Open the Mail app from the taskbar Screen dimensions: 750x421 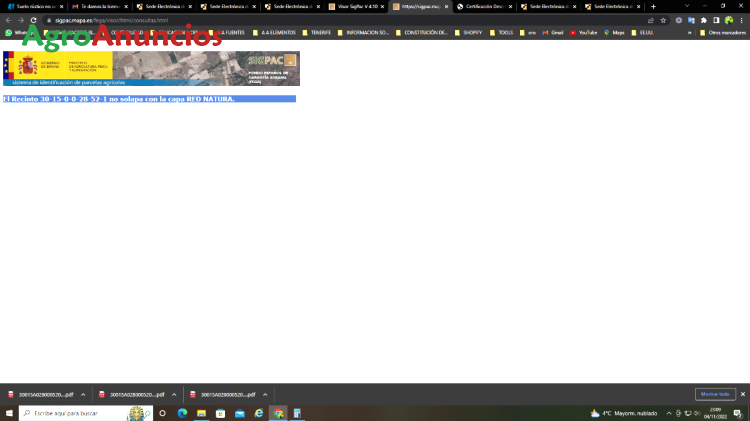(x=240, y=413)
